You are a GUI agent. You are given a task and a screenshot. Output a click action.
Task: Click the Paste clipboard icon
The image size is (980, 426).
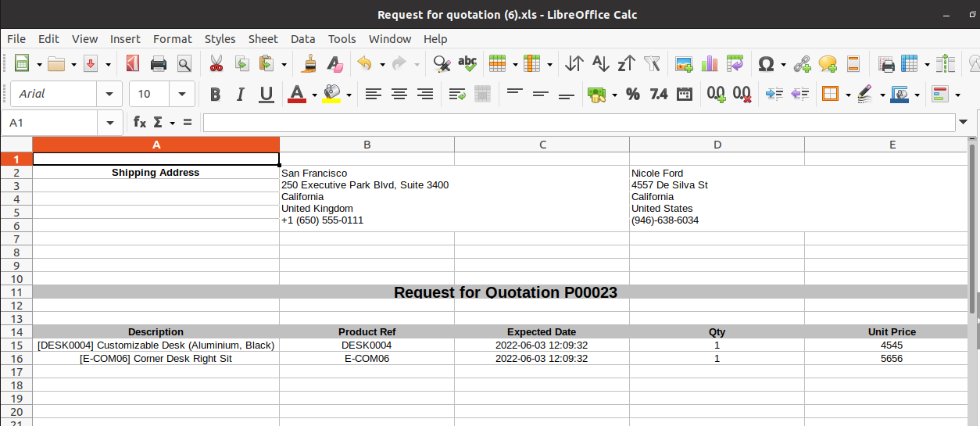pos(267,64)
